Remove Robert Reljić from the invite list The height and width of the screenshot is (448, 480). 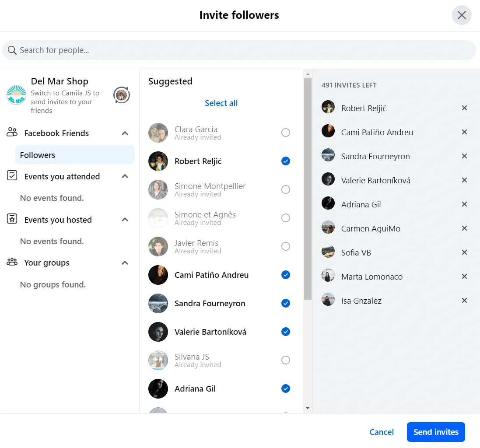pos(464,108)
